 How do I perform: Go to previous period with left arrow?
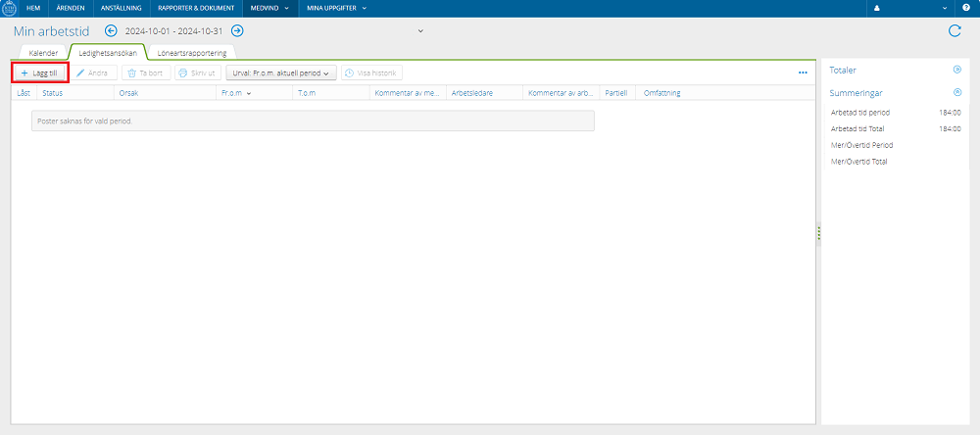point(111,30)
